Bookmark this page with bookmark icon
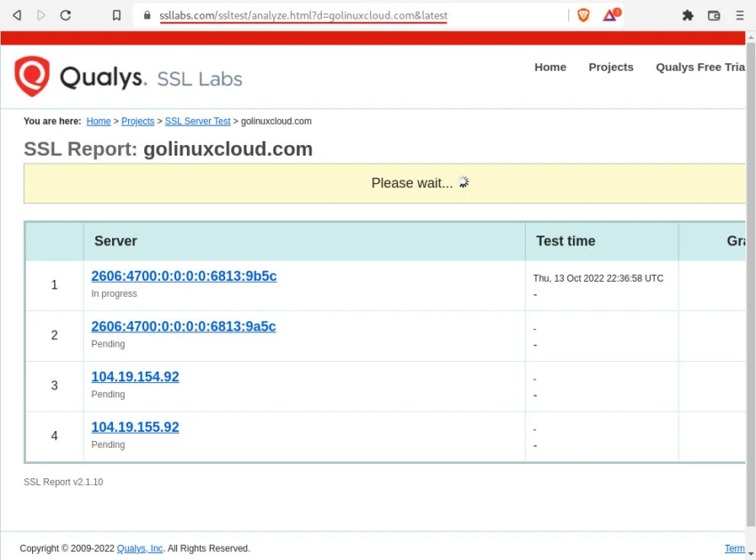The height and width of the screenshot is (560, 756). pyautogui.click(x=117, y=15)
